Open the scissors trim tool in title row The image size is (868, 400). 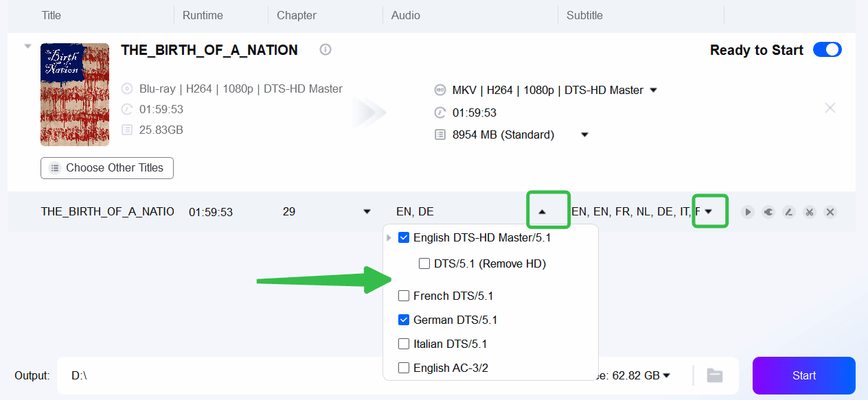coord(810,212)
